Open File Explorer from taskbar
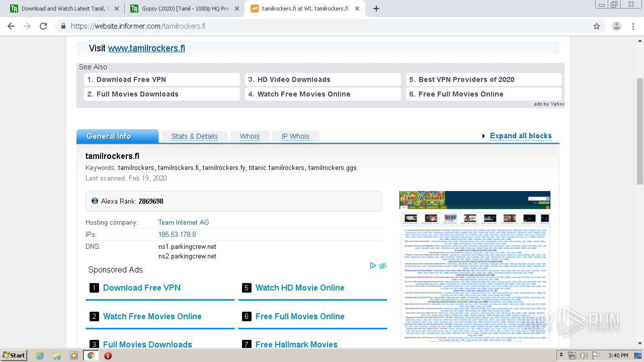Viewport: 644px width, 362px height. click(x=57, y=355)
